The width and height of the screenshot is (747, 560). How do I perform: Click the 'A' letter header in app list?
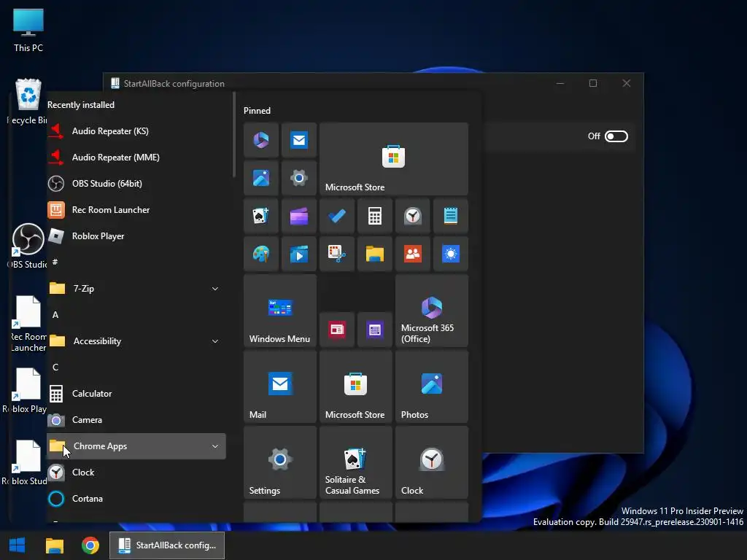click(55, 315)
